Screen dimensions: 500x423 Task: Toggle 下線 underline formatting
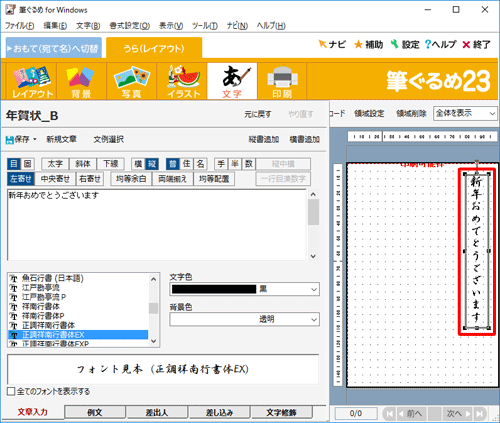(x=111, y=164)
